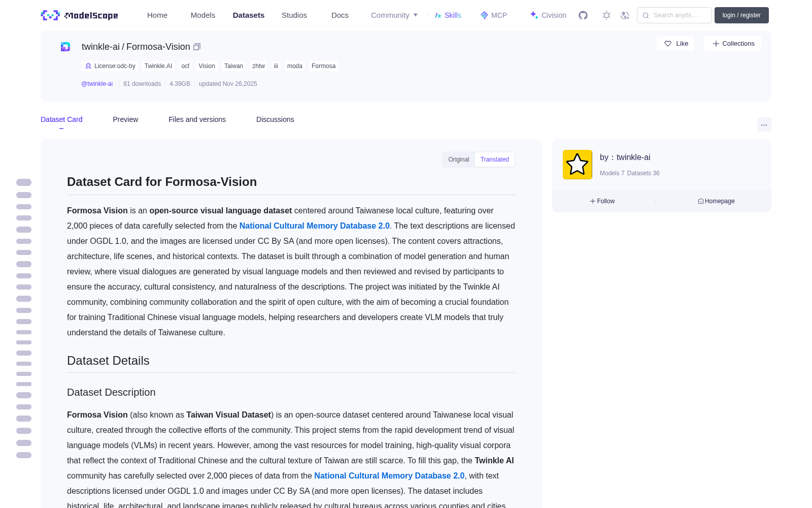The image size is (812, 508).
Task: Click the login / register button
Action: point(741,15)
